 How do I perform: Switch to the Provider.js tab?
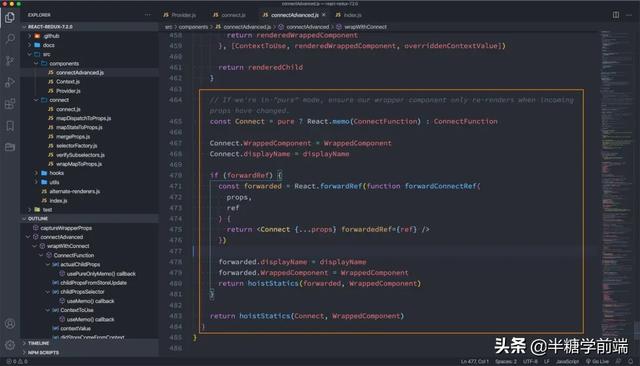(x=180, y=15)
